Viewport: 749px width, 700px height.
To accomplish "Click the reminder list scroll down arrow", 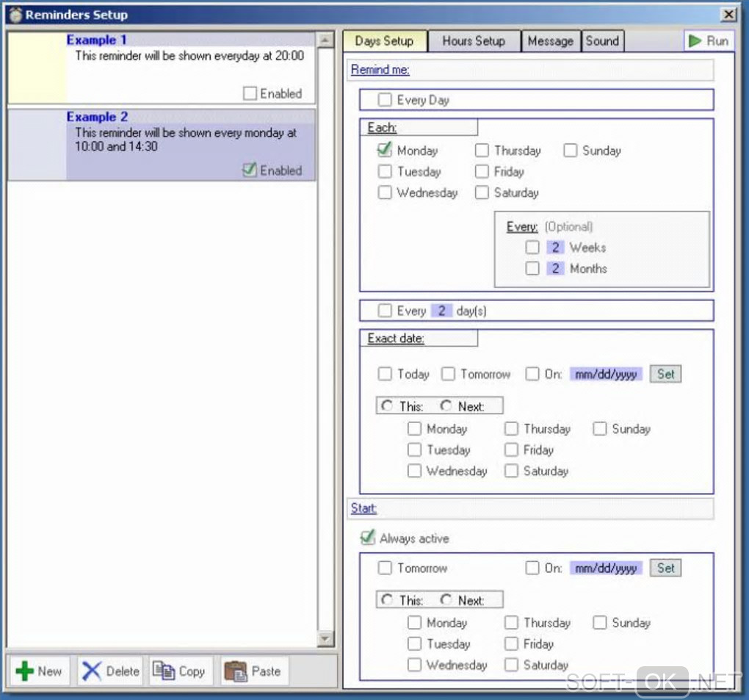I will click(325, 638).
